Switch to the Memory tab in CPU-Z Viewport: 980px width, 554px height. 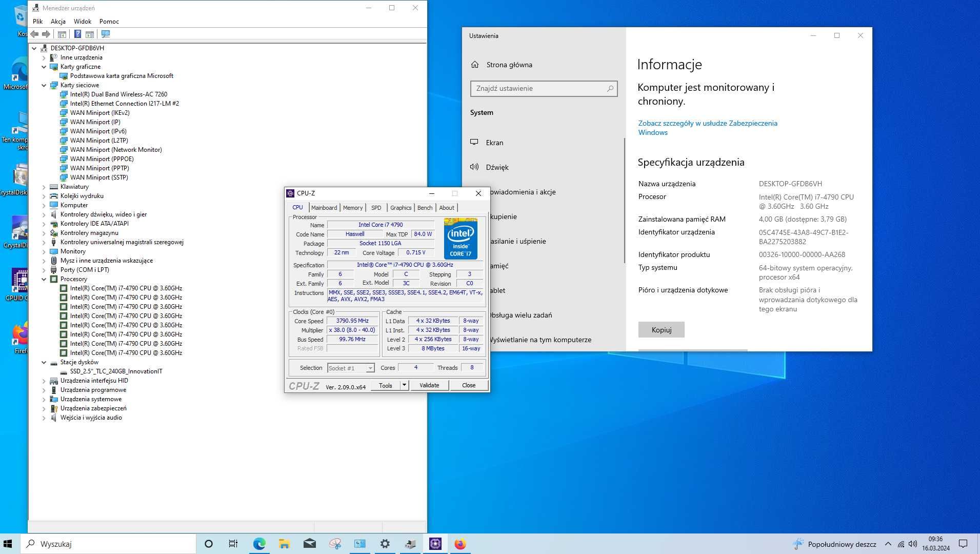pos(353,208)
